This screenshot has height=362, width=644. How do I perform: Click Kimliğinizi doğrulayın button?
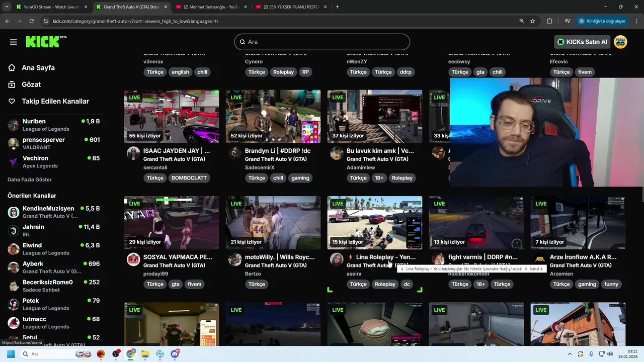(602, 21)
